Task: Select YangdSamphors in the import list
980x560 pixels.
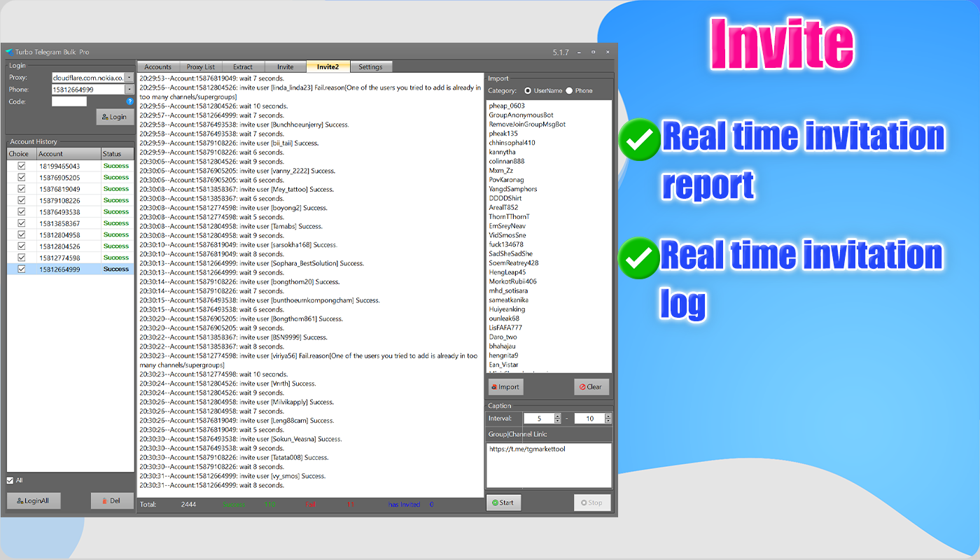Action: point(513,189)
